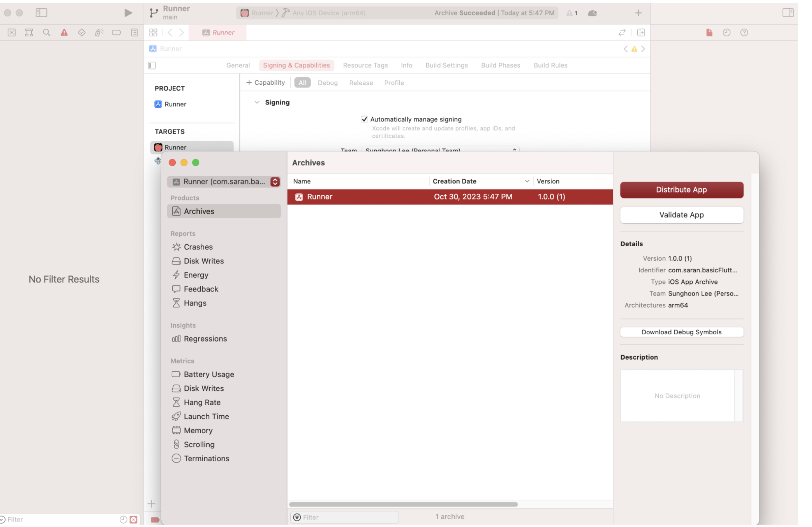This screenshot has height=527, width=812.
Task: Open the find navigator magnifier icon
Action: point(47,33)
